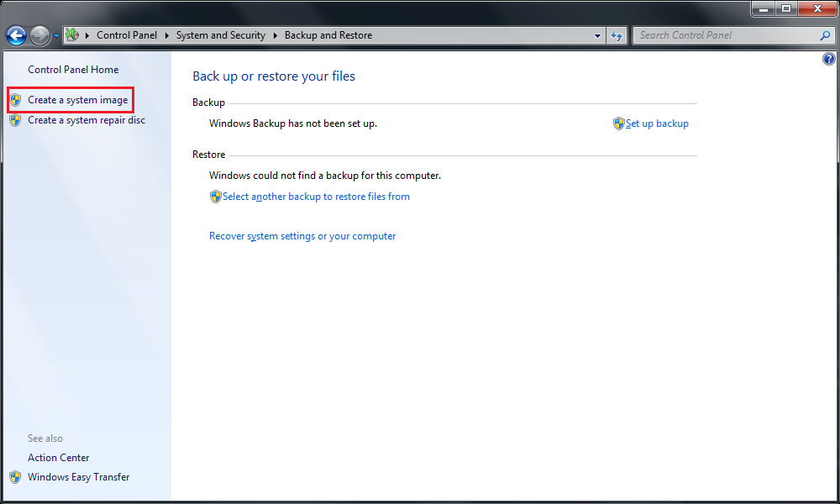The width and height of the screenshot is (840, 504).
Task: Open the Create a system image link
Action: (x=77, y=100)
